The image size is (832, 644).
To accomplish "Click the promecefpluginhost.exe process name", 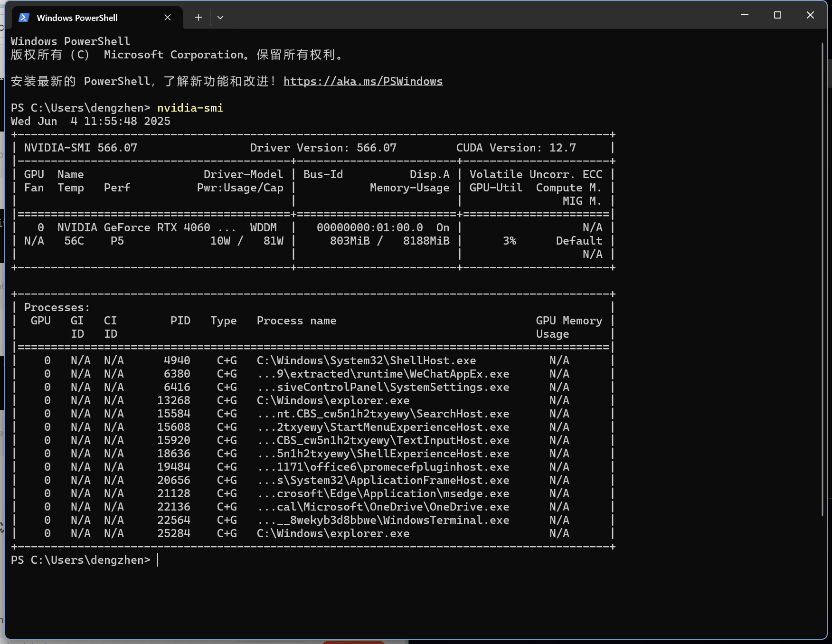I will pyautogui.click(x=383, y=467).
